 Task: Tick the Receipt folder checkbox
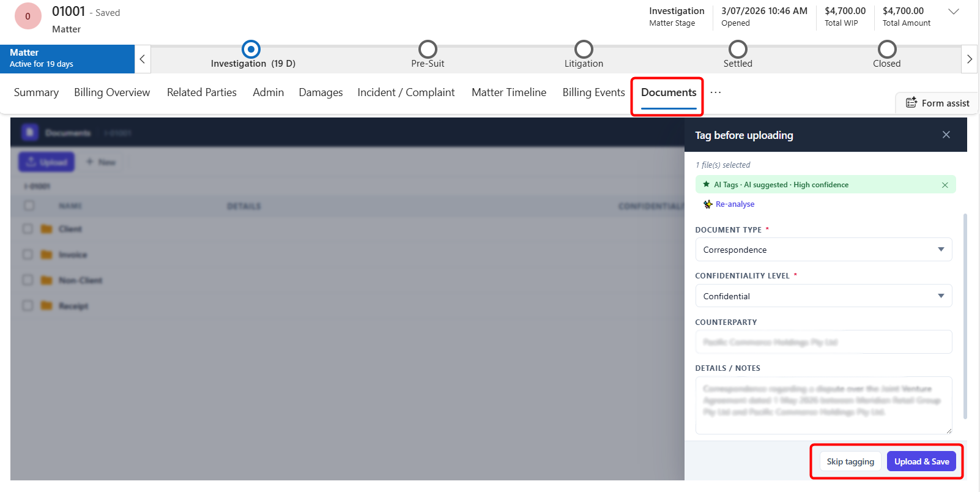pyautogui.click(x=28, y=305)
